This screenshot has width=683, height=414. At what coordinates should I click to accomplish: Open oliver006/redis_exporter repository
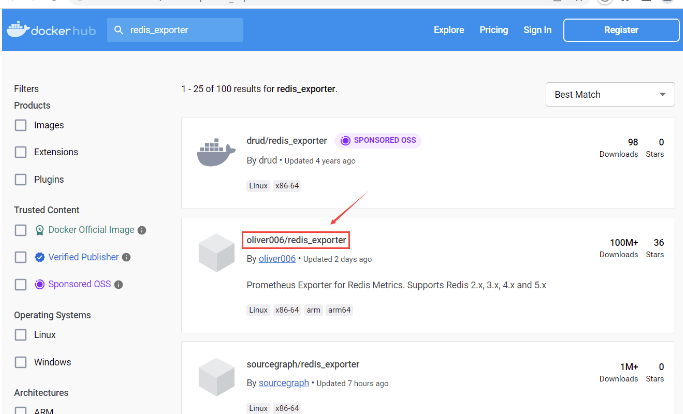tap(296, 240)
